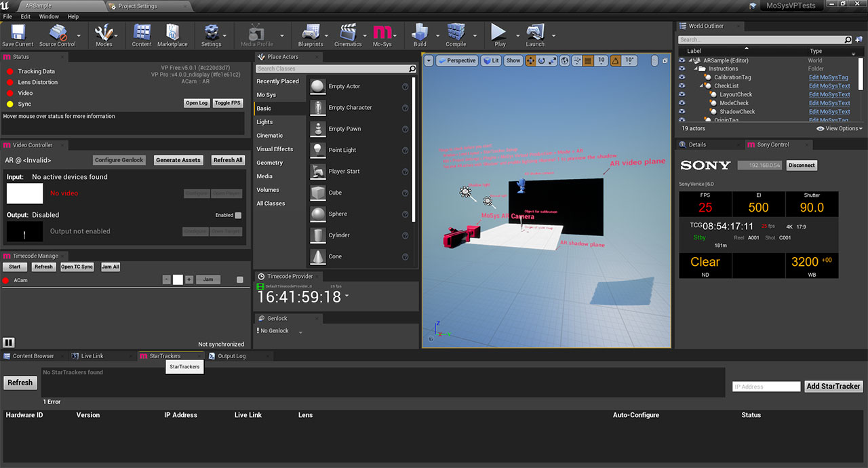Open the Settings toolbar icon
Screen dimensions: 868x468
click(x=211, y=35)
